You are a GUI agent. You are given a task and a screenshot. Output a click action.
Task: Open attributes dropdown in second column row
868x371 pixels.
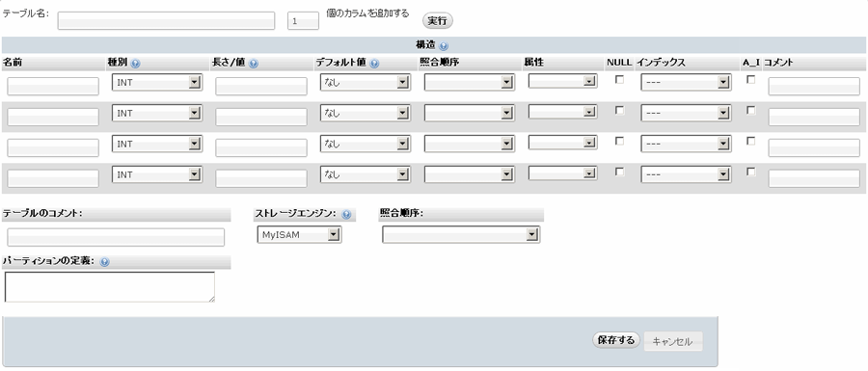[562, 112]
